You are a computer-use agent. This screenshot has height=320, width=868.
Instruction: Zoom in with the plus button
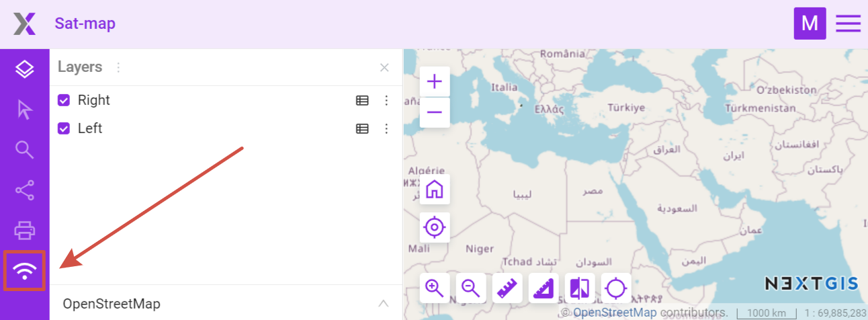click(435, 82)
